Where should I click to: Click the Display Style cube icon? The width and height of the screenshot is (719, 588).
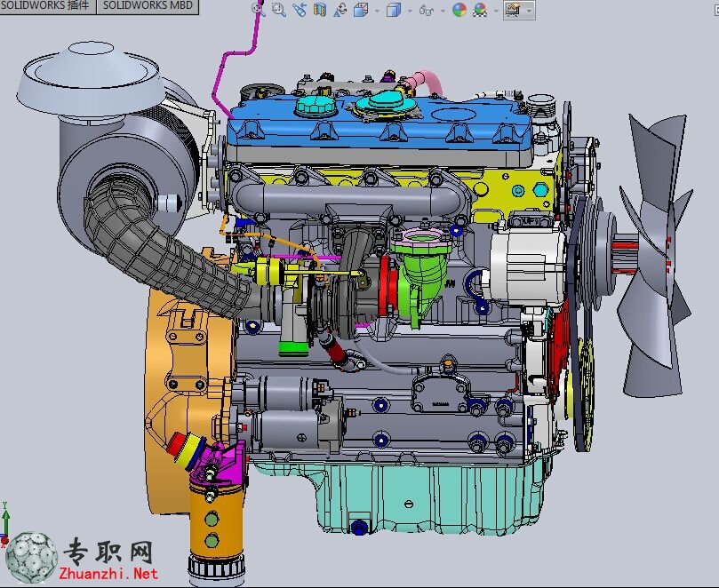coord(394,10)
